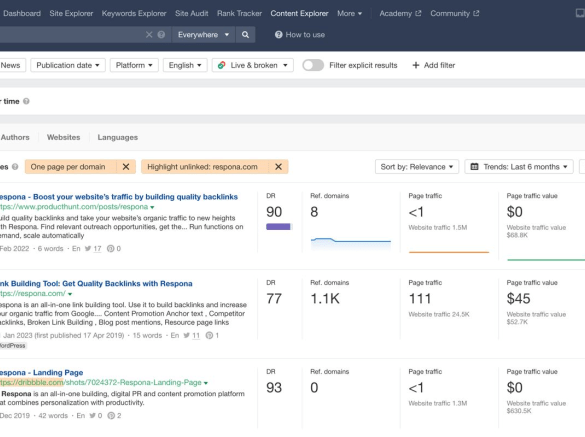Click the How to use link
585x437 pixels.
(305, 35)
